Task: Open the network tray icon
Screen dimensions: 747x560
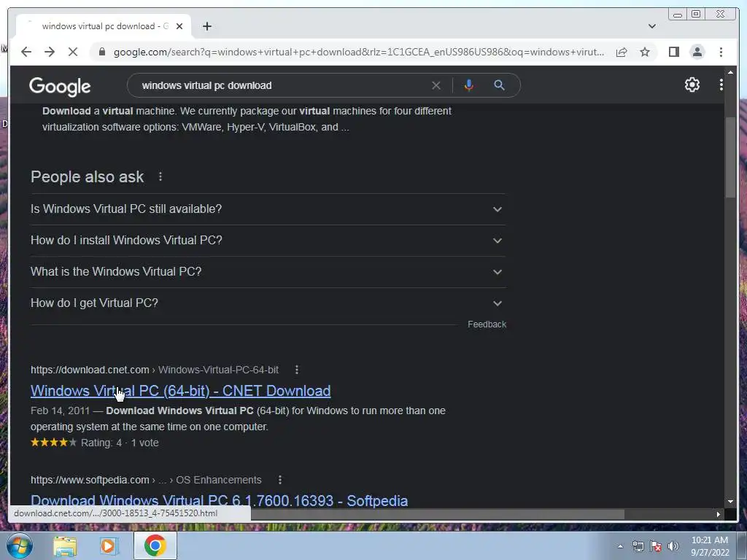Action: pos(638,546)
